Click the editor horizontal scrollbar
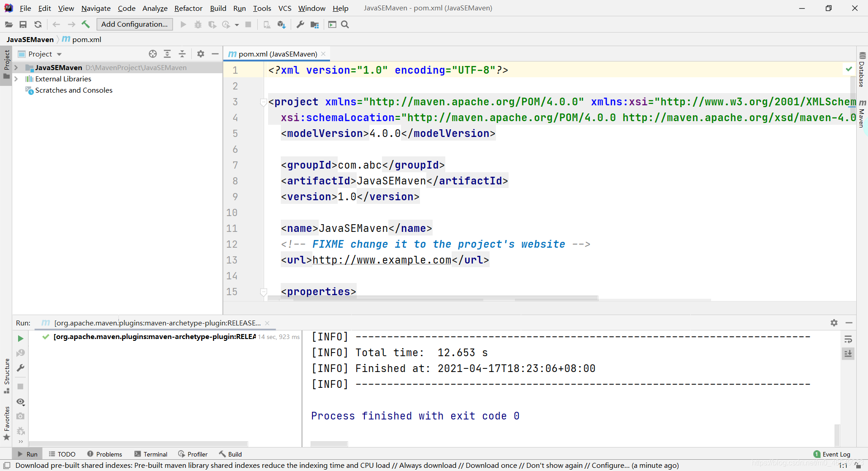Image resolution: width=868 pixels, height=471 pixels. (433, 298)
